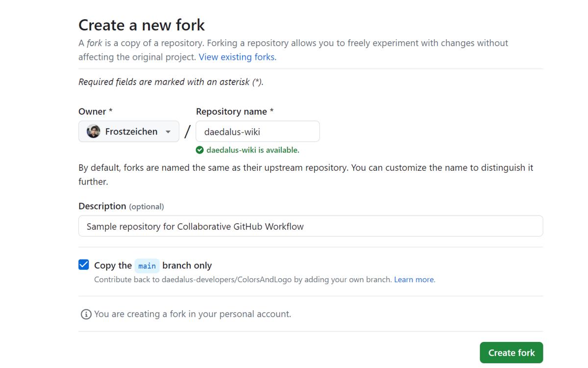Click the 'Repository name *' label
Image resolution: width=588 pixels, height=368 pixels.
point(235,111)
